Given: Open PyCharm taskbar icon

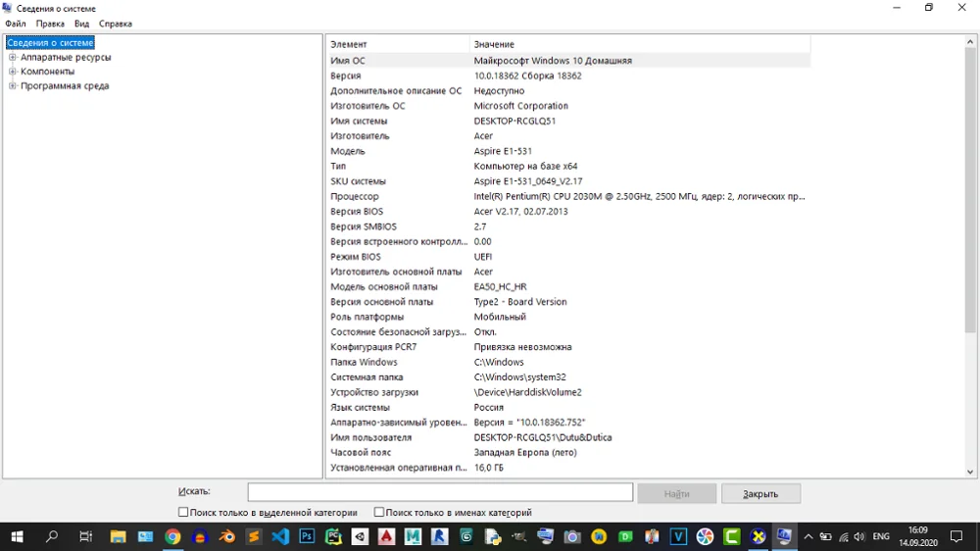Looking at the screenshot, I should [334, 536].
